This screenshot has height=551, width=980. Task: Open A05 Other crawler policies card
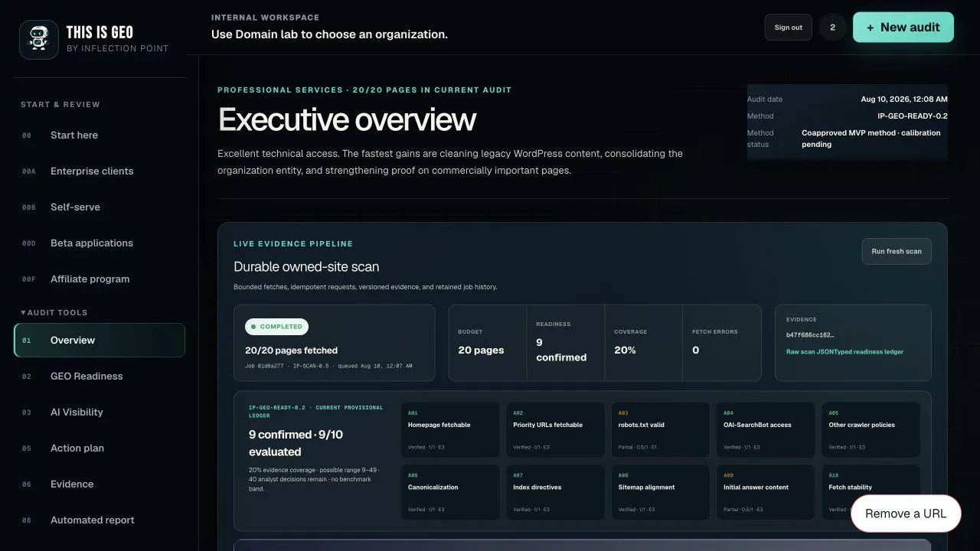click(871, 430)
